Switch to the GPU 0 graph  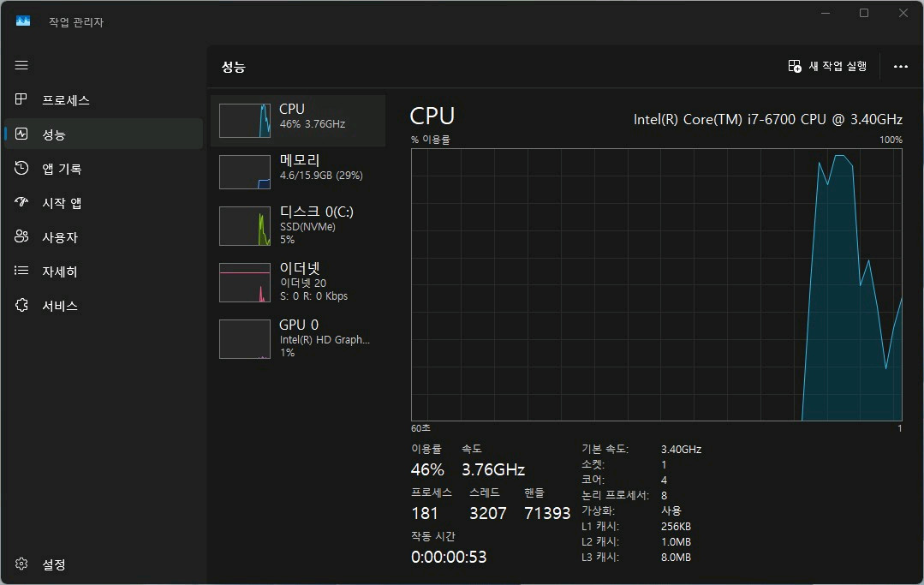tap(297, 338)
